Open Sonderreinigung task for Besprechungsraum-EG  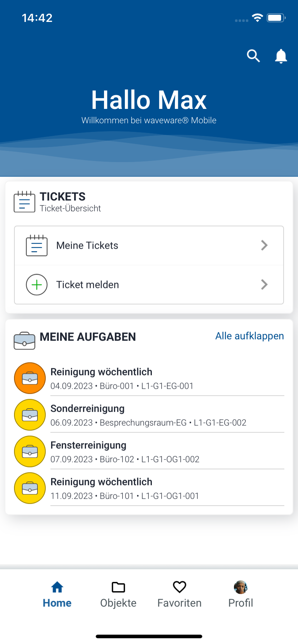point(148,415)
